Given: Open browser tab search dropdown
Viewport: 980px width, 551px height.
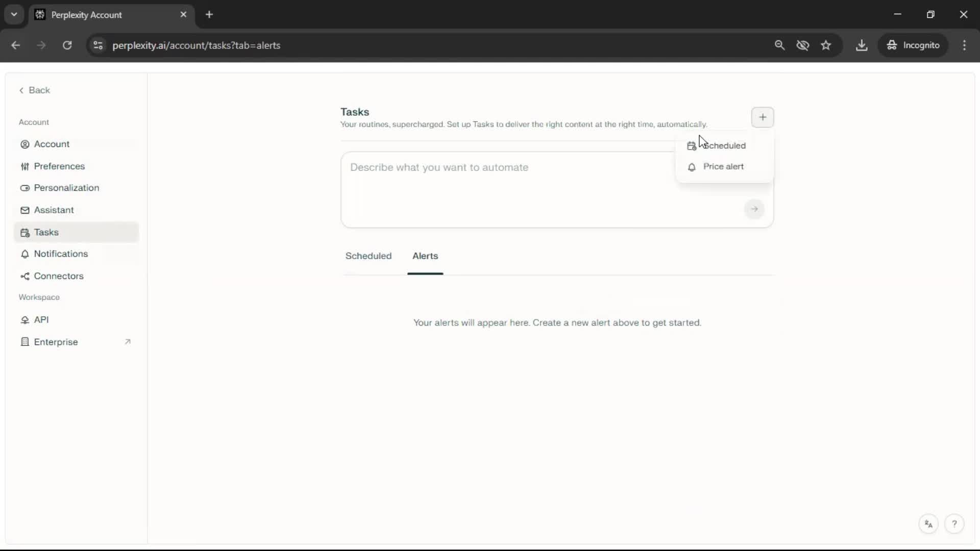Looking at the screenshot, I should coord(14,14).
